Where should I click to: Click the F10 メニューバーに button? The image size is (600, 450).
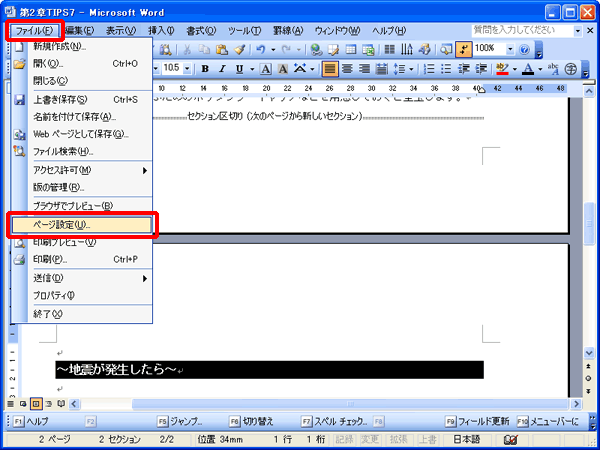point(549,422)
